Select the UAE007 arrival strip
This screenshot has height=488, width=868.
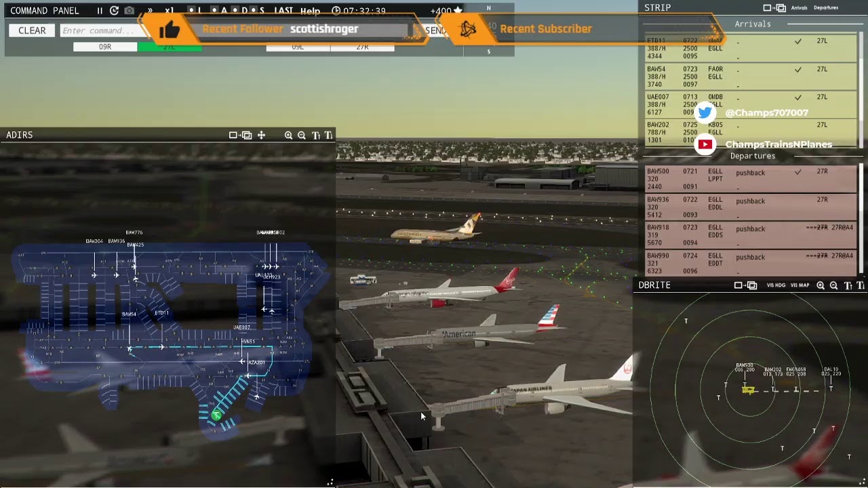point(751,104)
